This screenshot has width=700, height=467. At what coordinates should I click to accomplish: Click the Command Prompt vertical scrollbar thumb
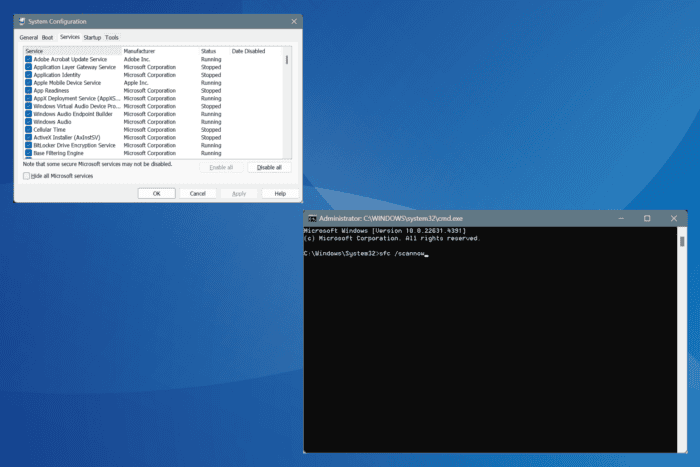coord(682,242)
